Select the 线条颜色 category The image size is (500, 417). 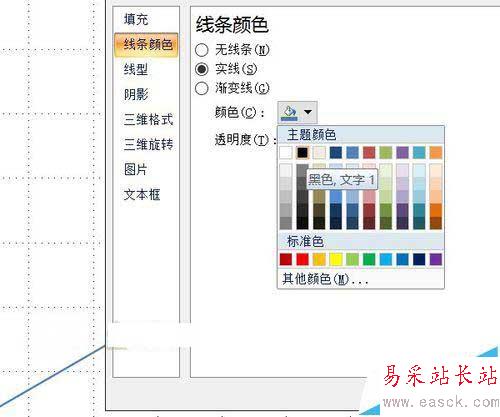[146, 45]
